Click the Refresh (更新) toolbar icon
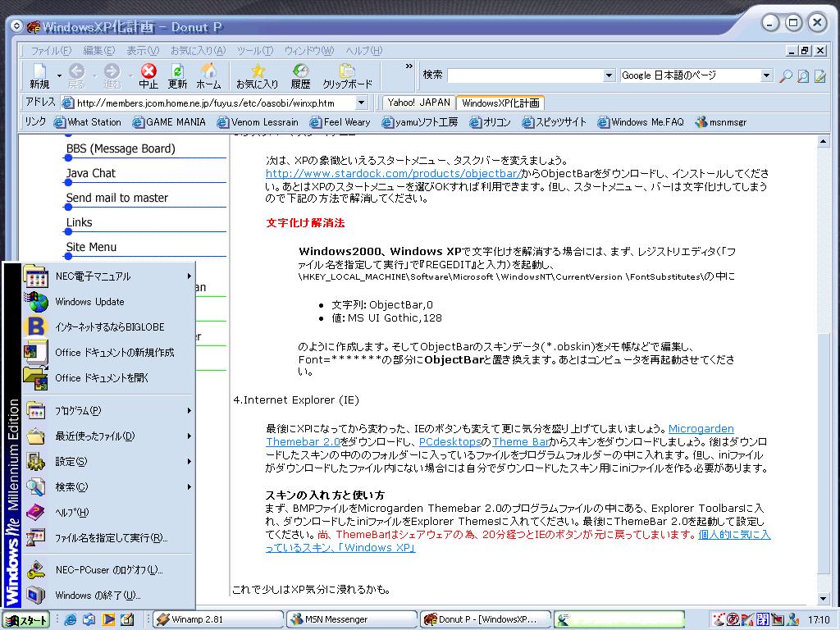 [x=177, y=71]
